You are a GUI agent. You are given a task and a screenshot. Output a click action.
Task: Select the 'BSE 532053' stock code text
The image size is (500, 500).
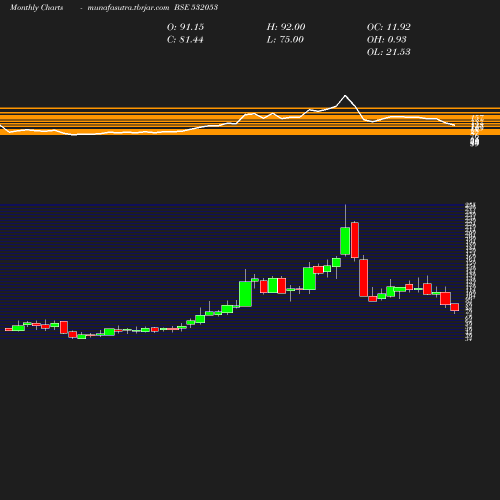point(196,7)
